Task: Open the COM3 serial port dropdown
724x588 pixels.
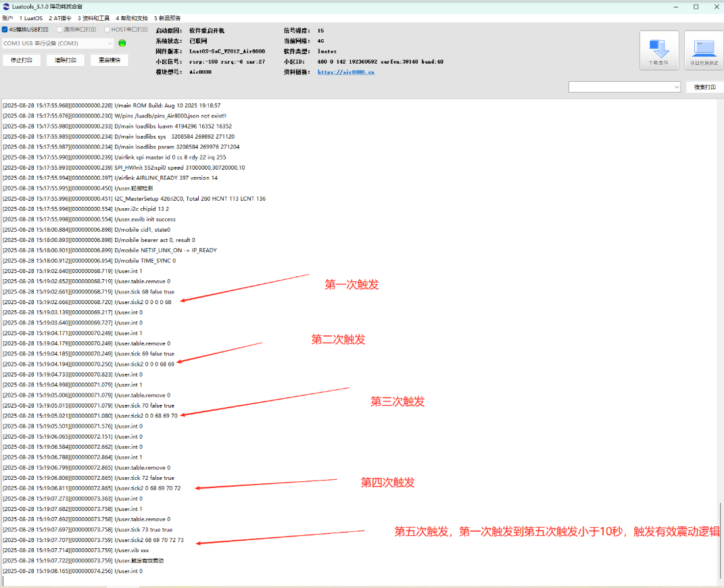Action: pos(110,42)
